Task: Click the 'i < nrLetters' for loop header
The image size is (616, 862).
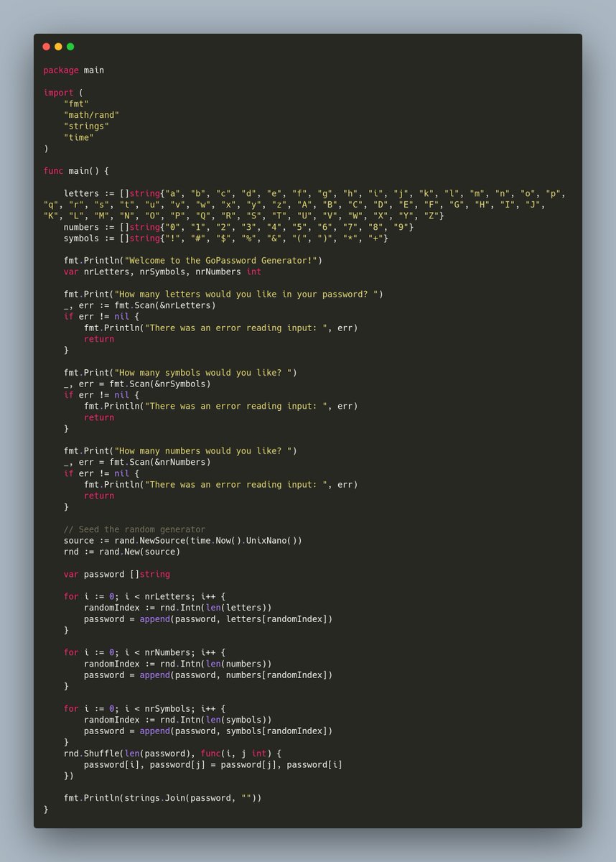Action: (144, 596)
